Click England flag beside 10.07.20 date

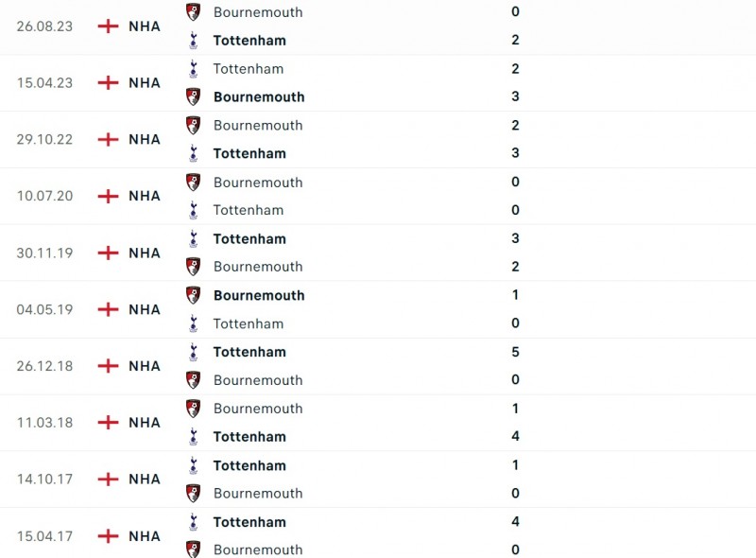[x=109, y=196]
